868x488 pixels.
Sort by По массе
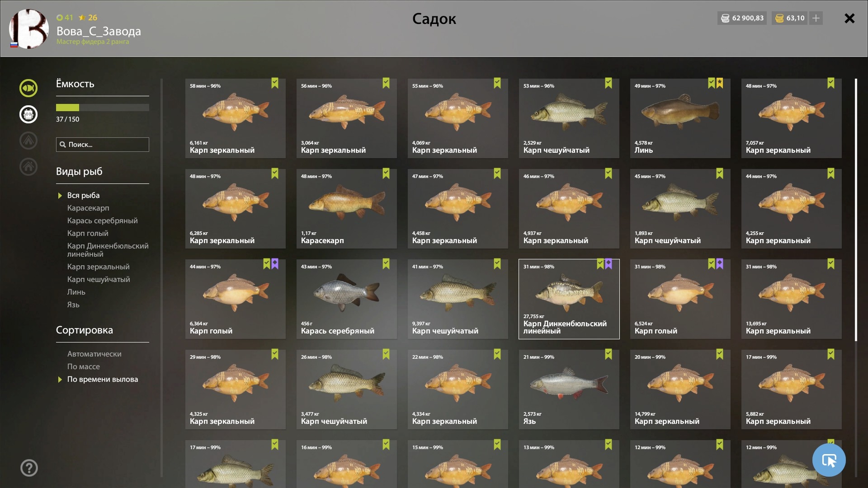(x=84, y=366)
